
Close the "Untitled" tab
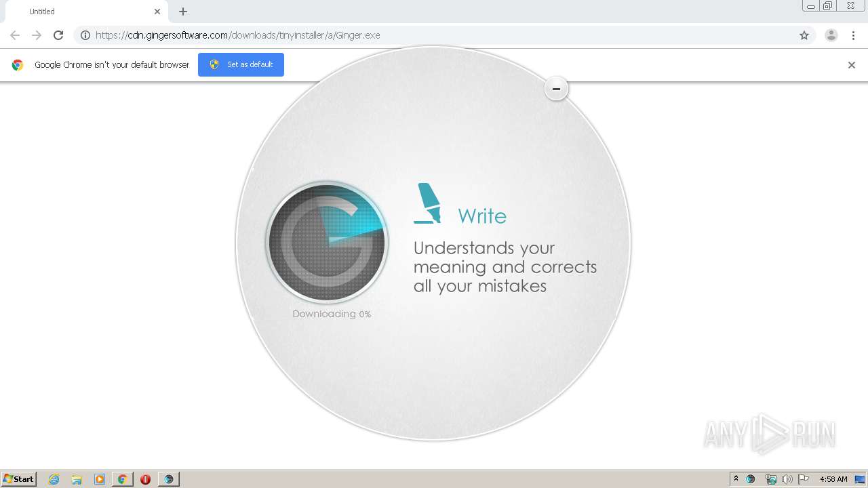click(157, 12)
